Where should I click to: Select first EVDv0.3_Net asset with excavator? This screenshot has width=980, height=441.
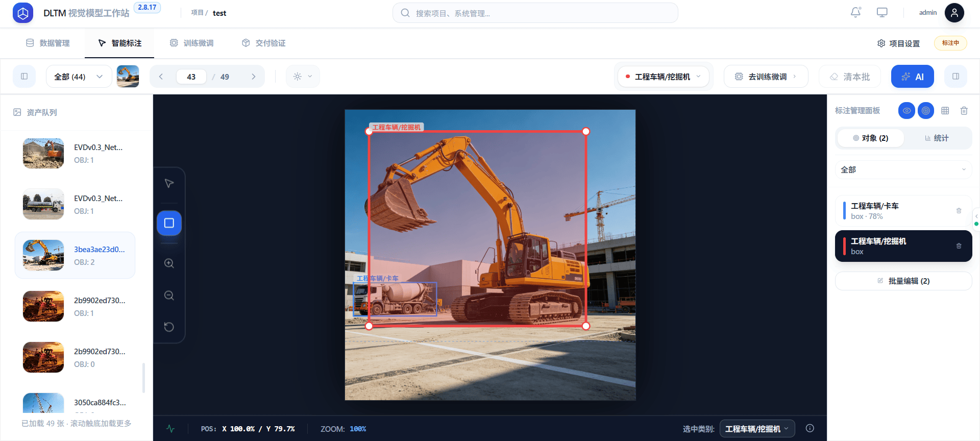pos(76,153)
